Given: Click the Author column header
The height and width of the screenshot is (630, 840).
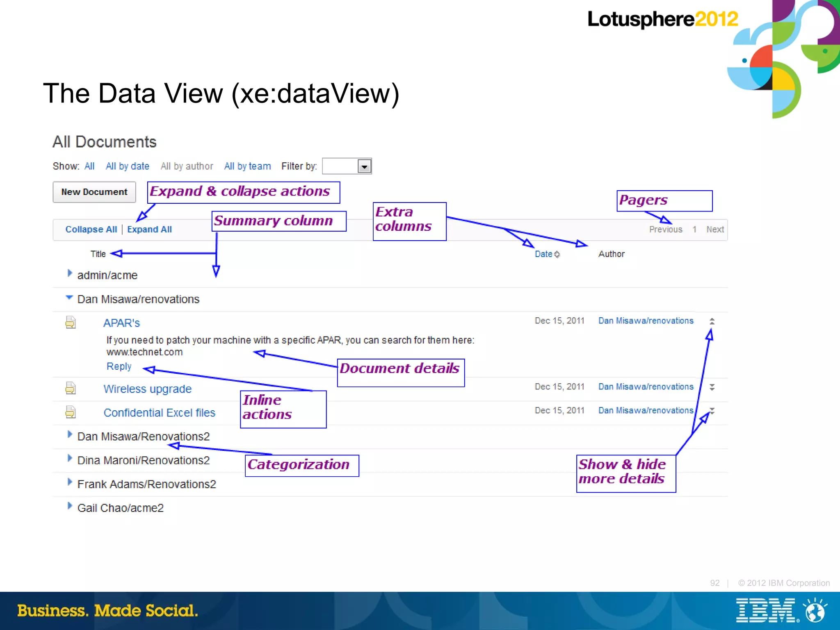Looking at the screenshot, I should (611, 254).
